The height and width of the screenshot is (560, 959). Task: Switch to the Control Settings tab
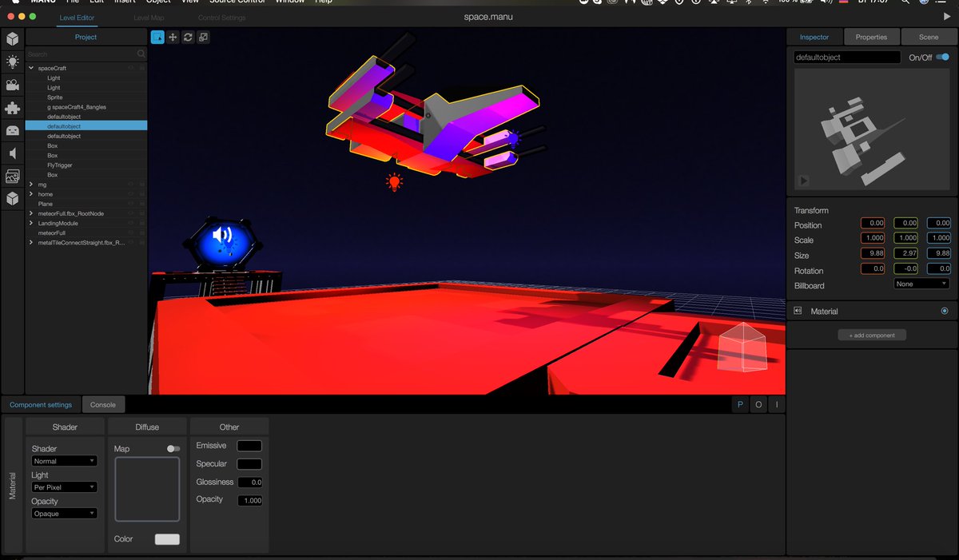point(222,18)
